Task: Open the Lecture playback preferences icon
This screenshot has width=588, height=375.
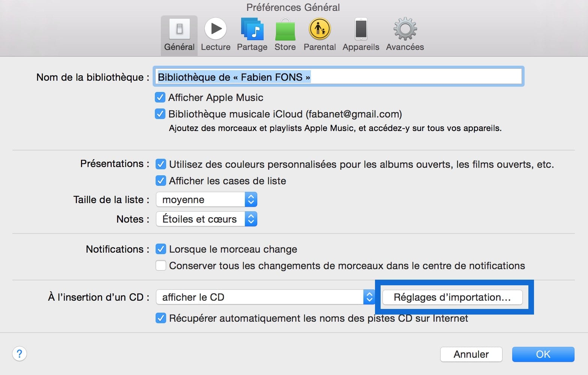Action: [216, 29]
